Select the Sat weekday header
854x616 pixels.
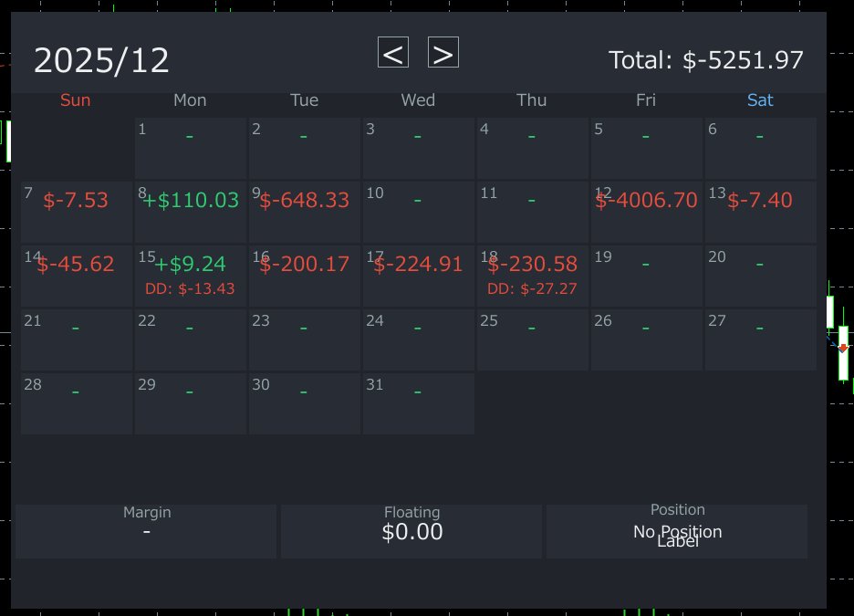[760, 100]
